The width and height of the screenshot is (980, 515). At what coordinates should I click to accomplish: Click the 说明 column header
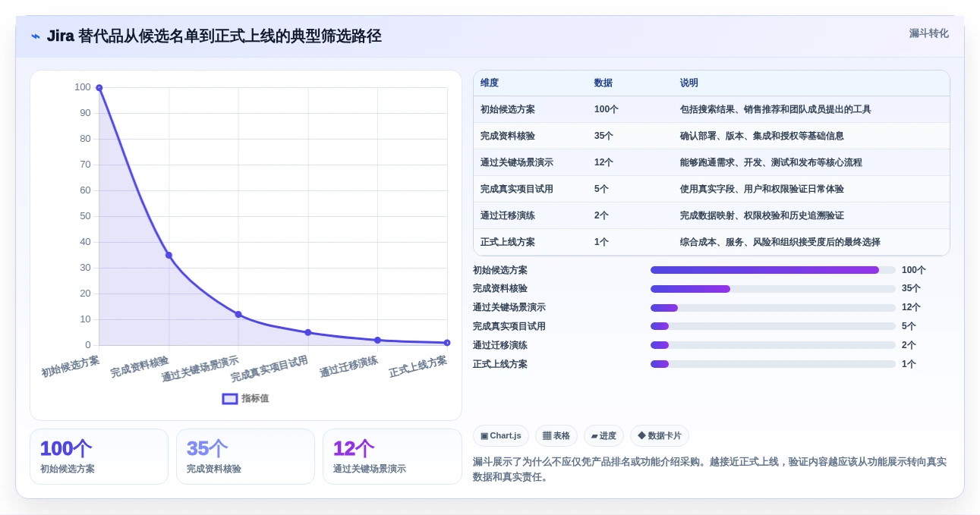click(689, 83)
